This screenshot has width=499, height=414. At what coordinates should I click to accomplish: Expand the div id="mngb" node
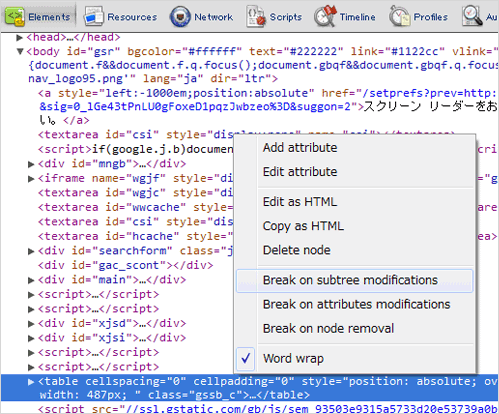[x=31, y=164]
